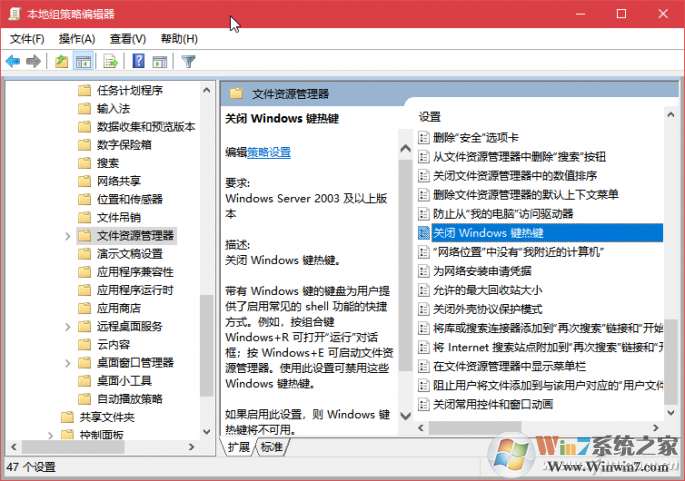
Task: Select 应用程序运行时 in tree
Action: click(135, 290)
